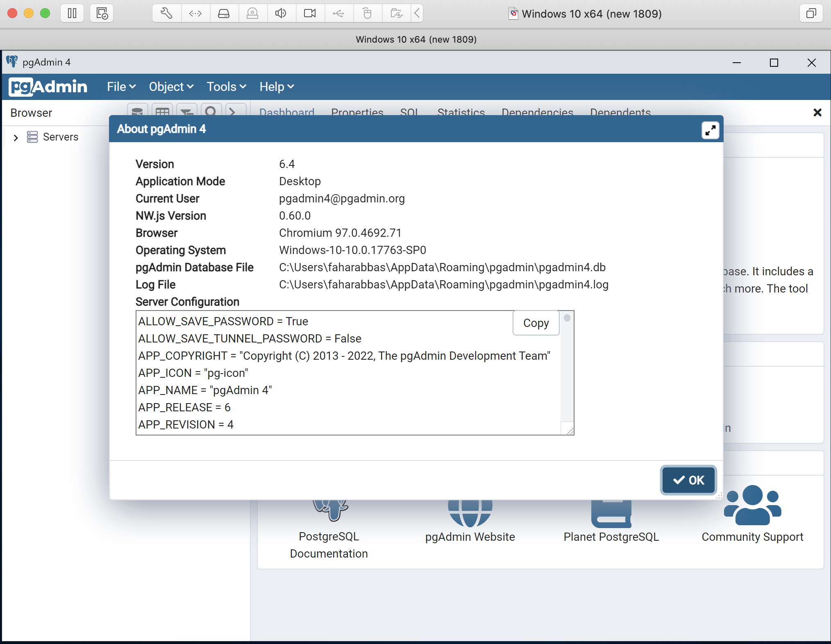Click the APP_COPYRIGHT configuration line
The width and height of the screenshot is (831, 644).
point(344,356)
